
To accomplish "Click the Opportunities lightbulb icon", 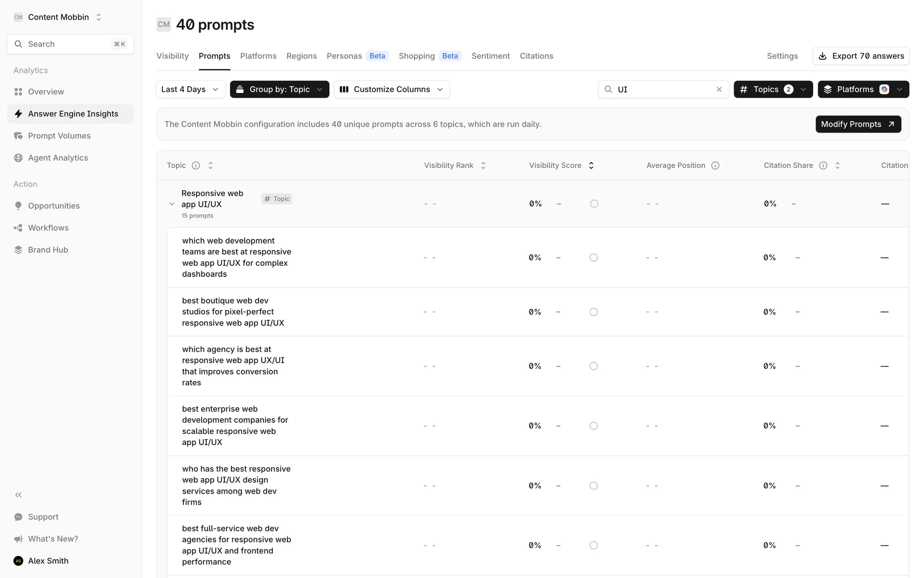I will 18,206.
